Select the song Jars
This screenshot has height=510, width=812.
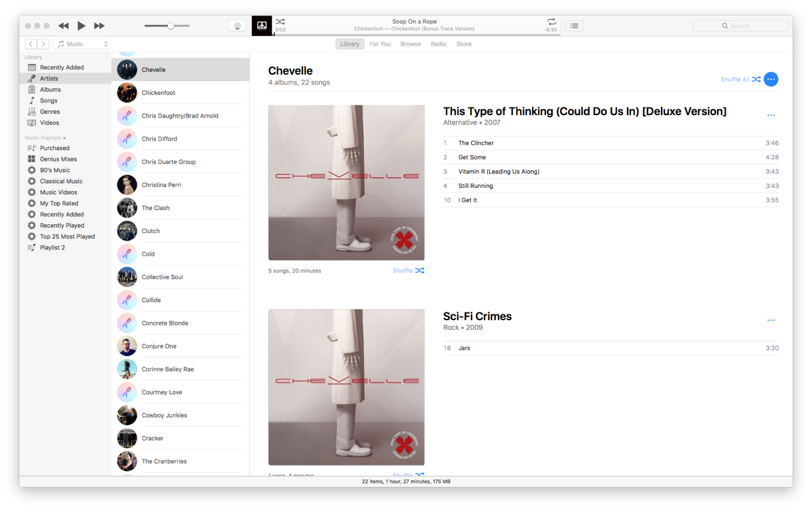coord(611,348)
